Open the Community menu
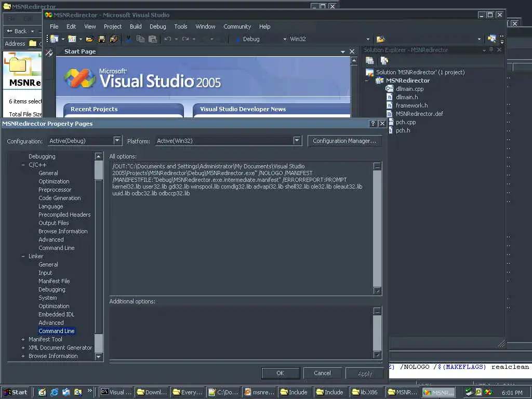Screen dimensions: 532x399 [x=237, y=26]
